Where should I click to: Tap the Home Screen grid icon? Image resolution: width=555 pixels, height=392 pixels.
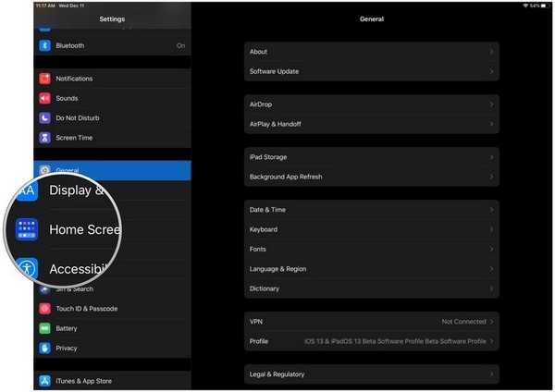point(27,229)
